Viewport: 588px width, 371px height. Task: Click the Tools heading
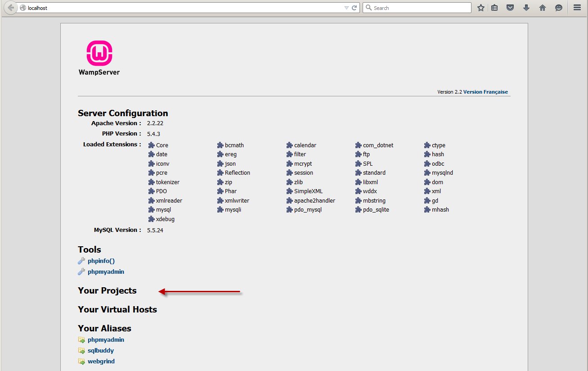point(90,249)
